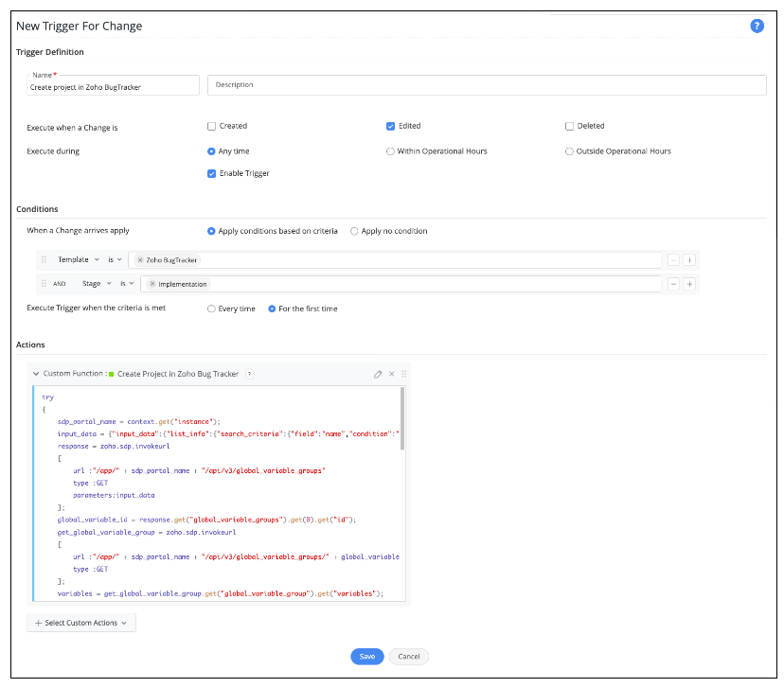Grab Stage row drag handle

click(x=44, y=283)
